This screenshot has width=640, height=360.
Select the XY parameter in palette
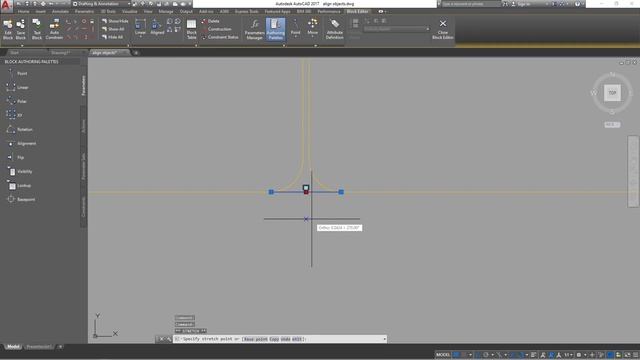[x=15, y=116]
